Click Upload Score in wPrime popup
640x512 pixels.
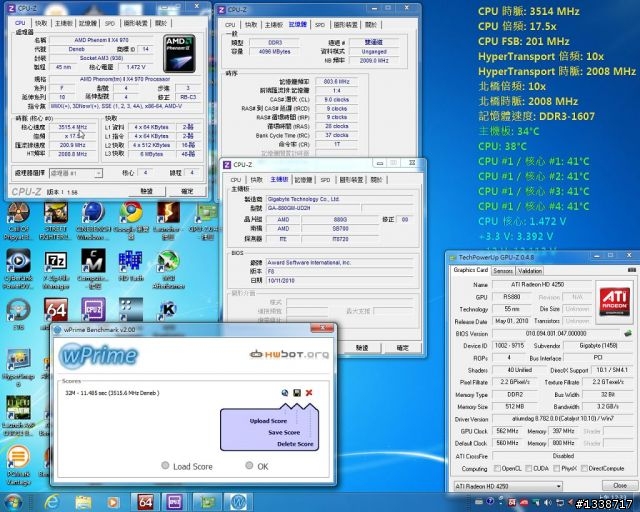[x=268, y=421]
